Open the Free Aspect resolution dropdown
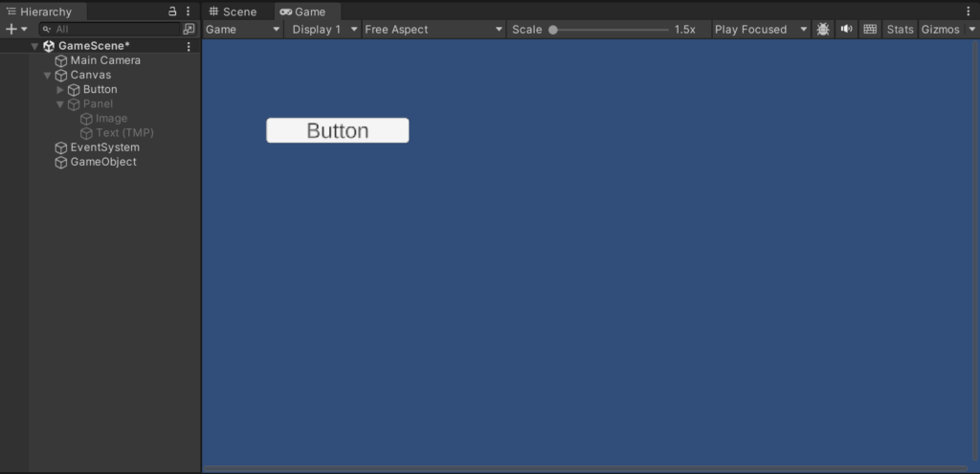The height and width of the screenshot is (474, 980). [x=434, y=30]
